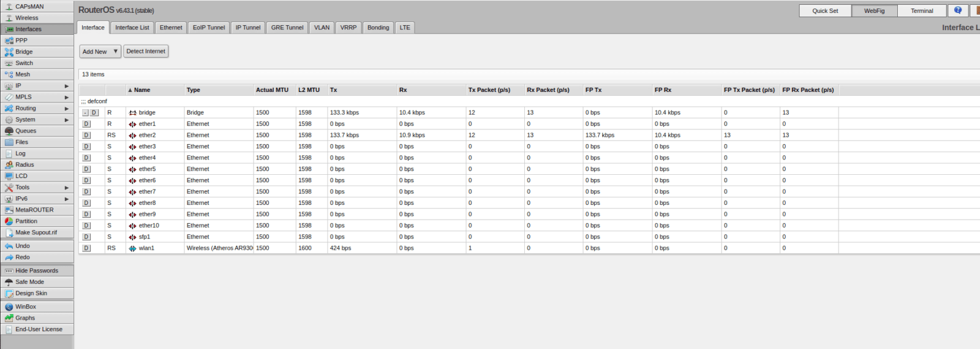This screenshot has height=349, width=980.
Task: Switch to the Ethernet tab
Action: (x=171, y=28)
